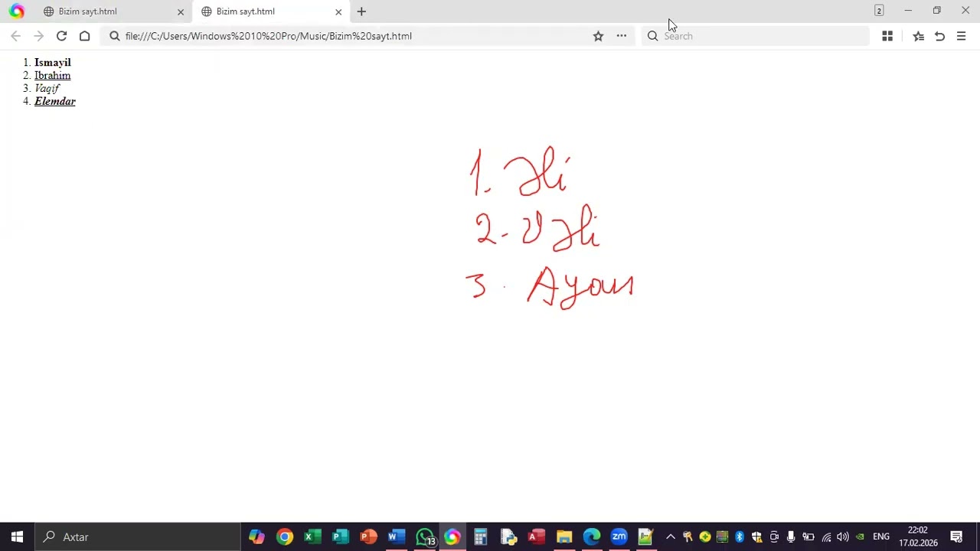Show hidden system tray icons
This screenshot has height=551, width=980.
pos(671,537)
